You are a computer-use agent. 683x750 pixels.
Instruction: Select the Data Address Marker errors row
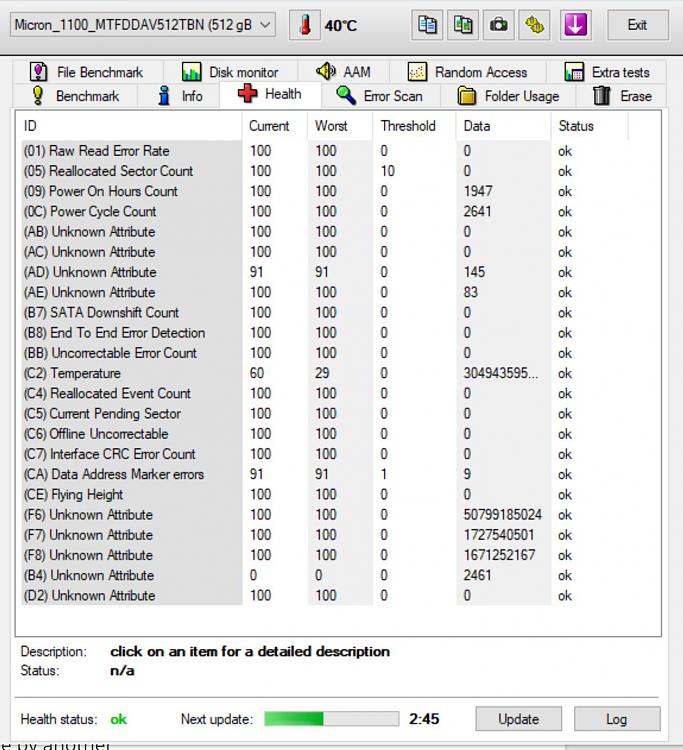pos(324,474)
